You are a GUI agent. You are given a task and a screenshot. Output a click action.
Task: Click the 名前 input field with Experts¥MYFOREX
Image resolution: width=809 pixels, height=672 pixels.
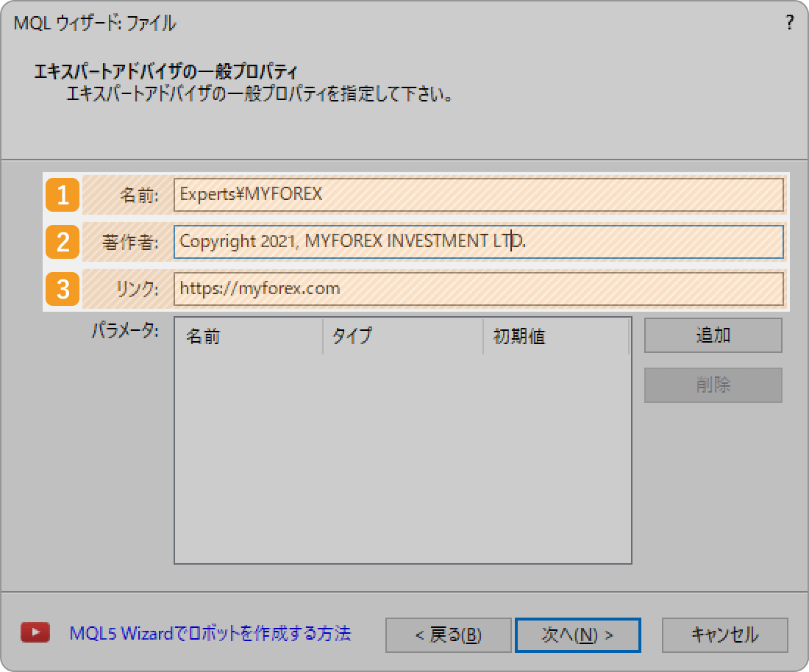(x=478, y=194)
